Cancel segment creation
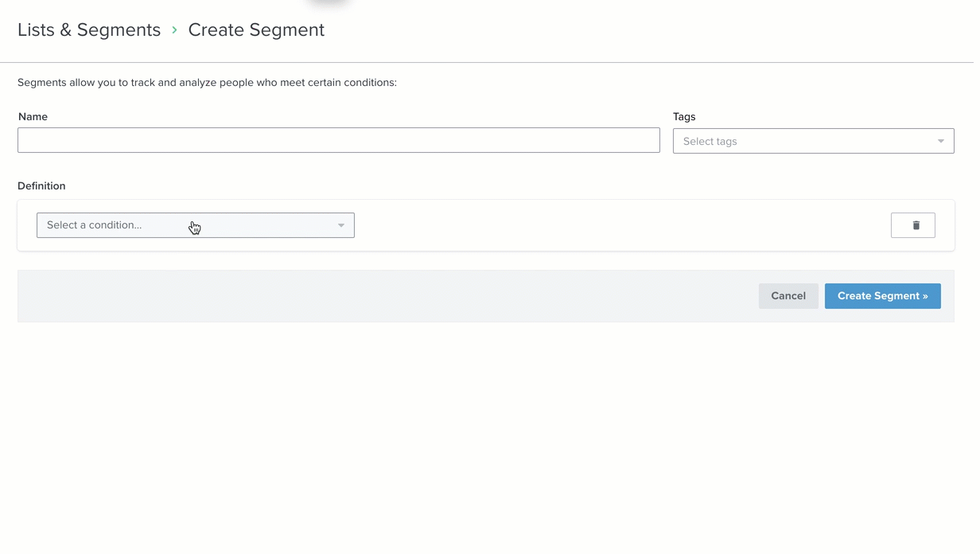The width and height of the screenshot is (980, 554). point(787,296)
